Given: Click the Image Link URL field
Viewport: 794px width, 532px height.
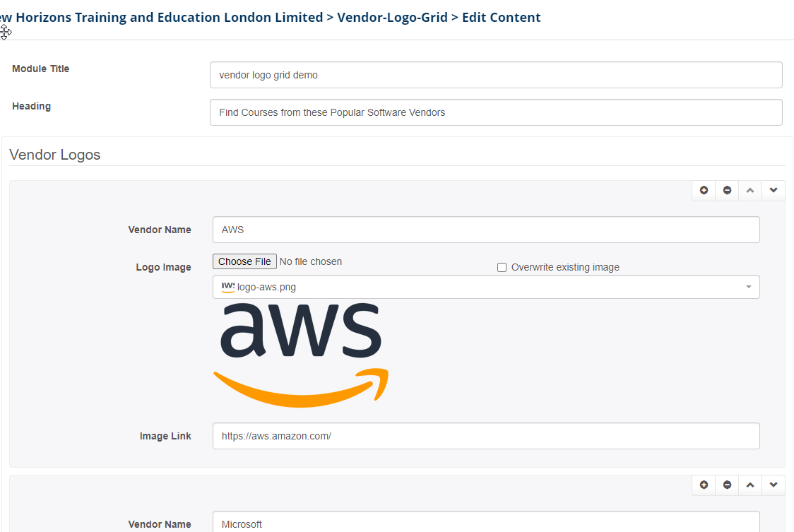Looking at the screenshot, I should point(486,436).
